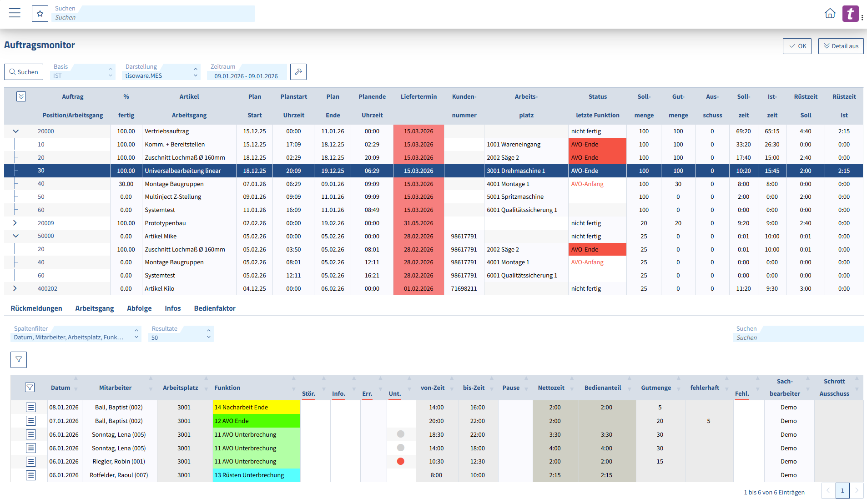Expand order 20009 Prototypenbau
Screen dimensions: 867x504
(15, 223)
